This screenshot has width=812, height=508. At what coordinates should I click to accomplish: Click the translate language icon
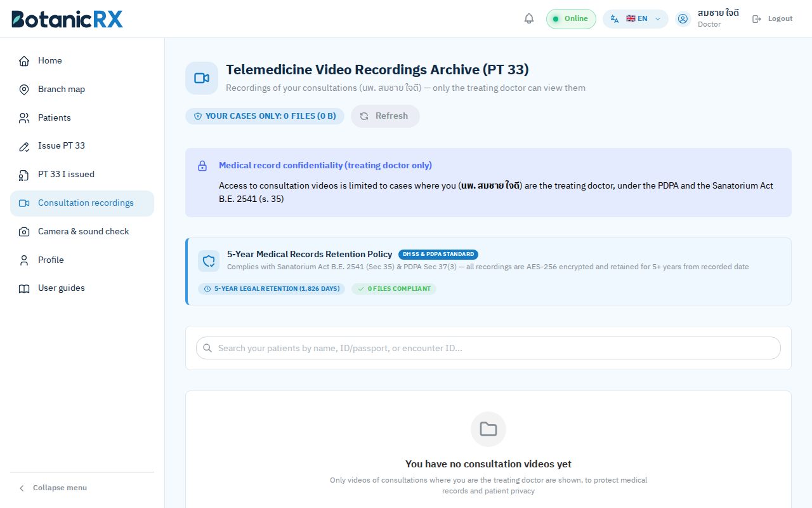(x=615, y=19)
